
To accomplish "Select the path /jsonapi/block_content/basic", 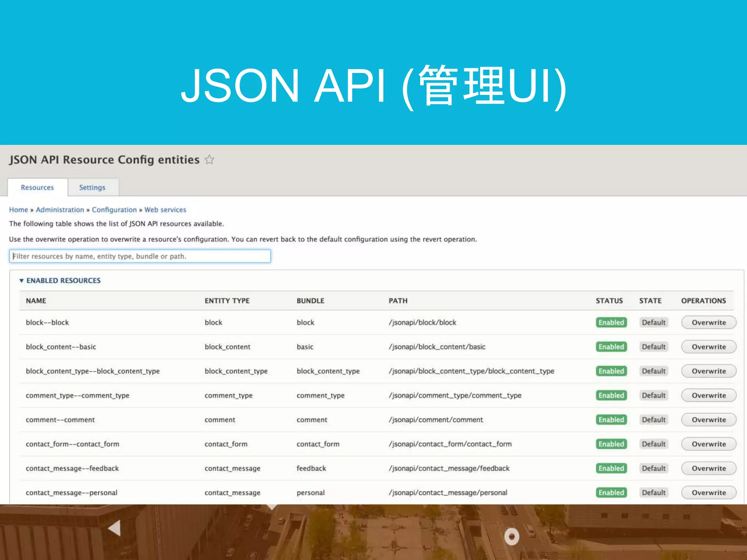I will click(x=437, y=347).
